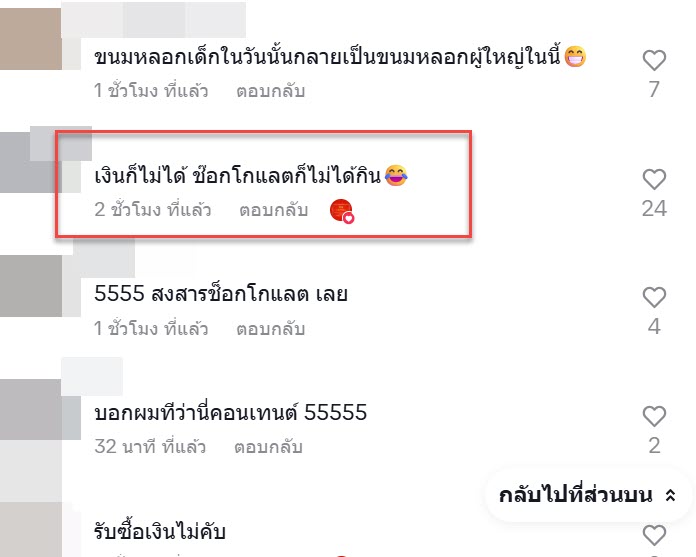Image resolution: width=696 pixels, height=557 pixels.
Task: Tap heart icon beside 24 likes comment
Action: [654, 179]
